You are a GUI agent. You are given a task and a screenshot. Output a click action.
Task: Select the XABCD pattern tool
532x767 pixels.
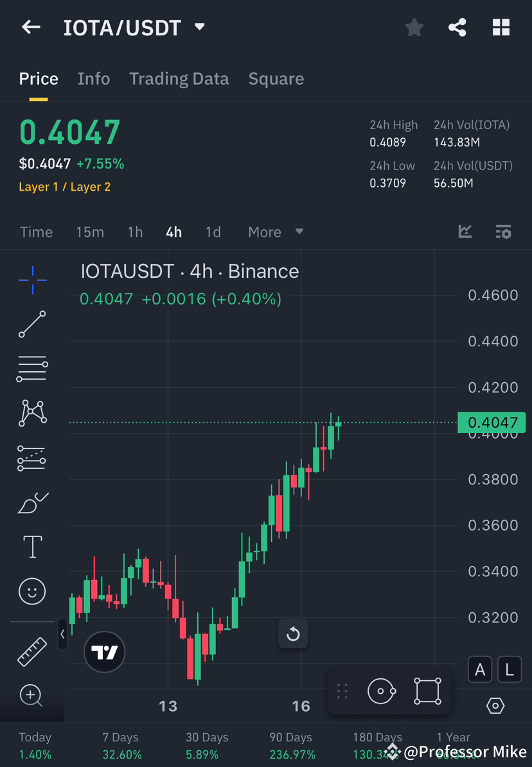tap(32, 413)
